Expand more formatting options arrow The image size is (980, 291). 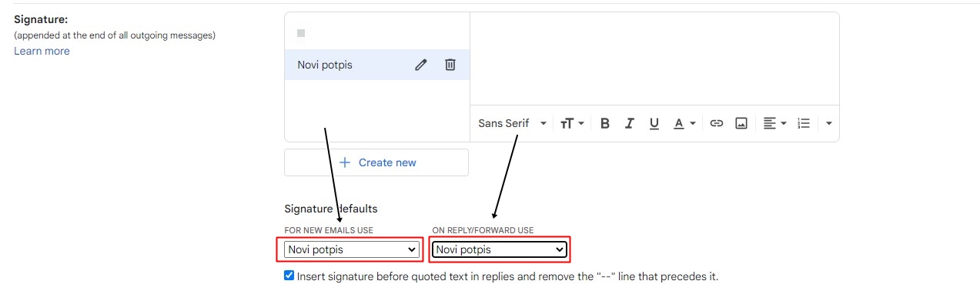pyautogui.click(x=829, y=123)
